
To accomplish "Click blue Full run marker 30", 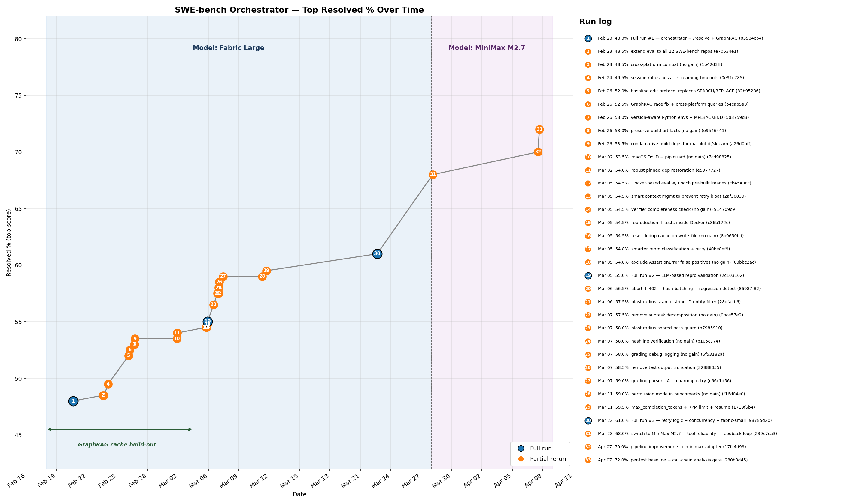I will pos(377,254).
